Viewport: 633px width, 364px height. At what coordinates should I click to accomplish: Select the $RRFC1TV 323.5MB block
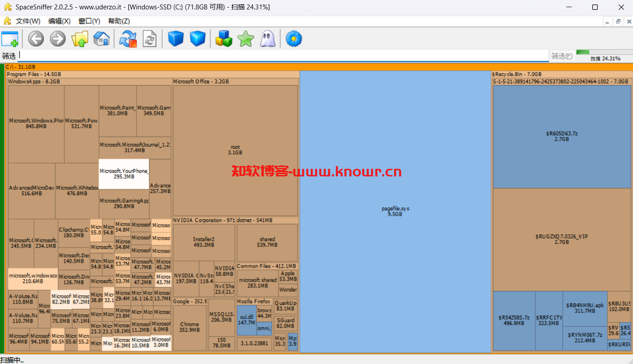point(549,321)
